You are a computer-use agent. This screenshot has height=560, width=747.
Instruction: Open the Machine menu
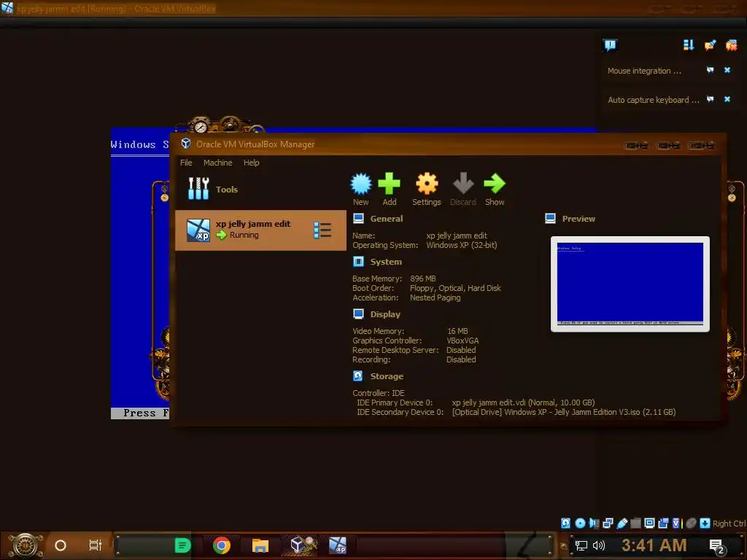[217, 163]
